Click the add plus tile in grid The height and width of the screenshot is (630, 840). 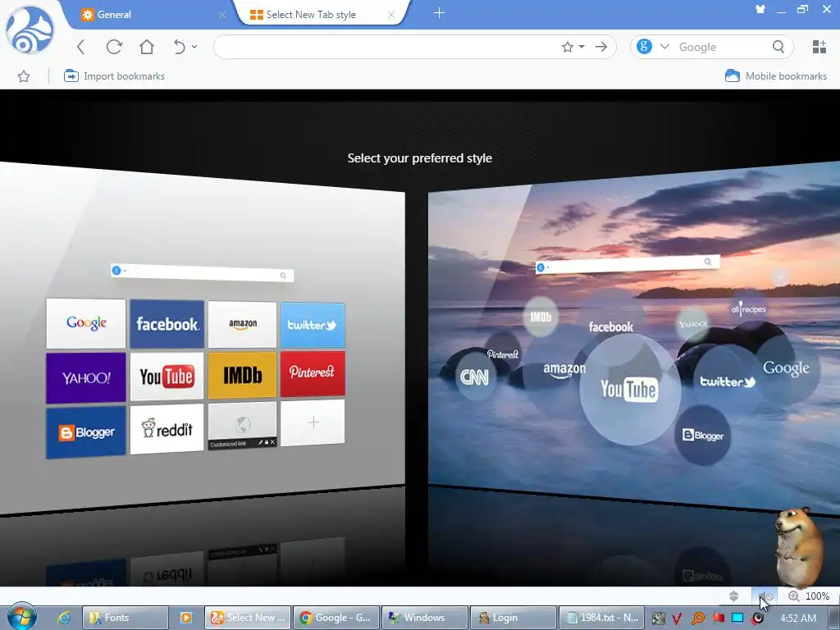click(313, 422)
